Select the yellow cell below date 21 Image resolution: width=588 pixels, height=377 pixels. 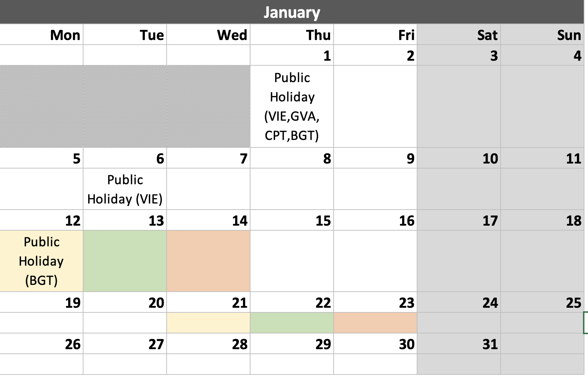[208, 323]
